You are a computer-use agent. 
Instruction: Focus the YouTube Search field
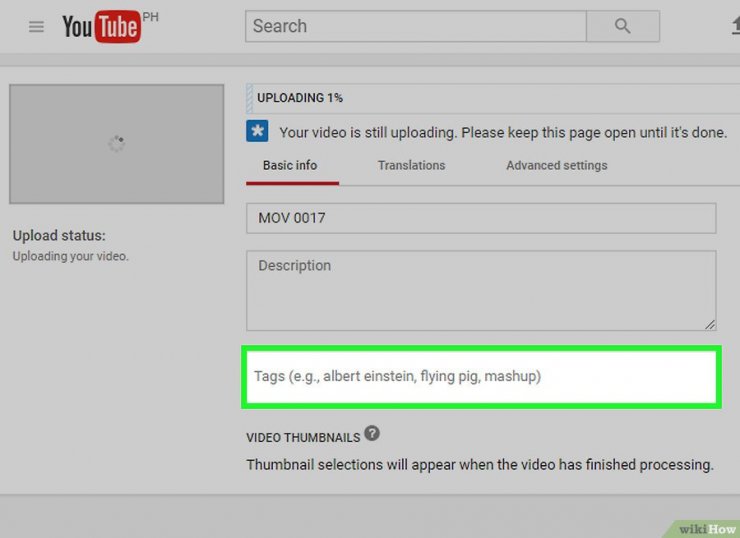[x=414, y=27]
